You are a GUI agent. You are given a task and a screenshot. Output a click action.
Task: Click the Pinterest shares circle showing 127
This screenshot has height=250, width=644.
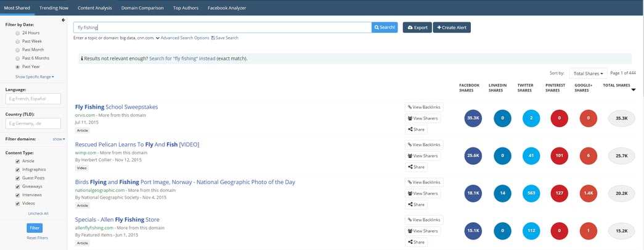tap(560, 193)
